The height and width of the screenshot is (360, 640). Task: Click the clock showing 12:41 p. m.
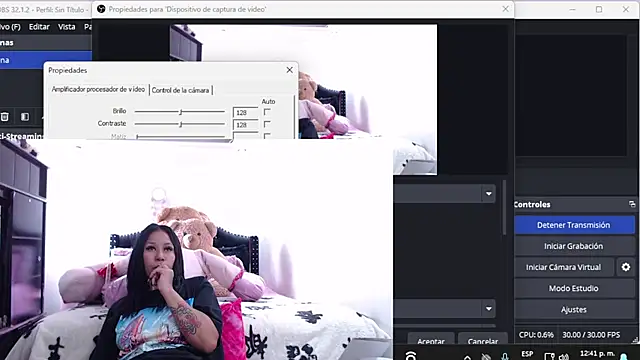click(597, 353)
